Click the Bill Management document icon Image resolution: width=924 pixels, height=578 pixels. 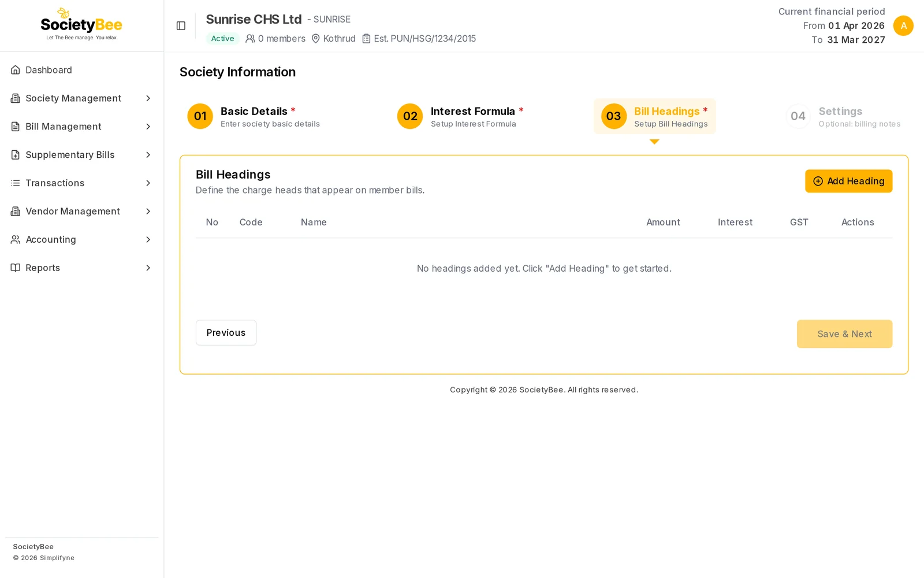pyautogui.click(x=16, y=127)
